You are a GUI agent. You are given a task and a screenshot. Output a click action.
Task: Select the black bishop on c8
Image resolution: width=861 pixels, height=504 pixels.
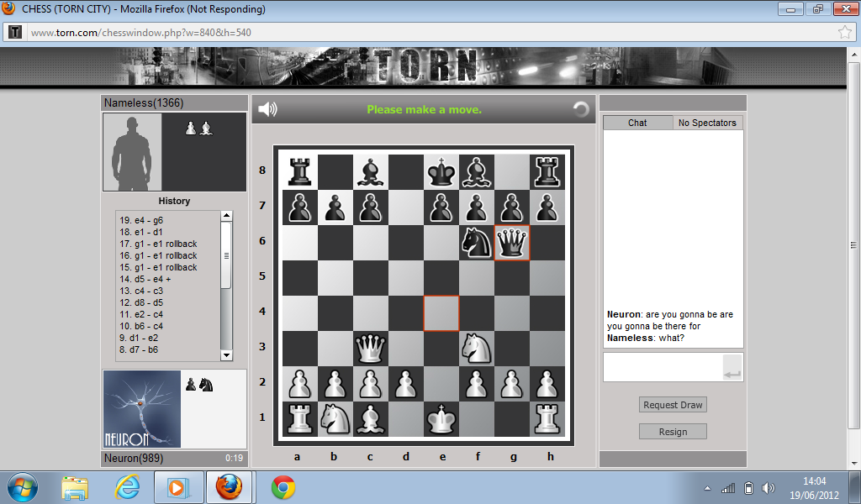pos(371,172)
